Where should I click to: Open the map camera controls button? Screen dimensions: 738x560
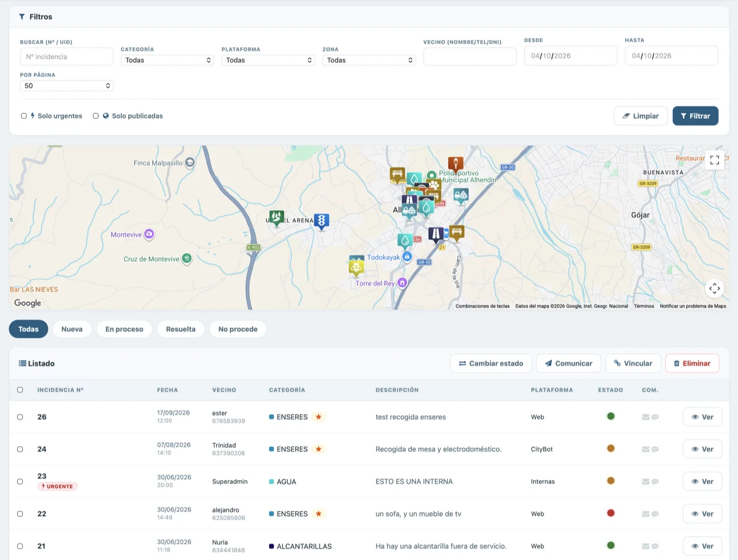click(715, 288)
